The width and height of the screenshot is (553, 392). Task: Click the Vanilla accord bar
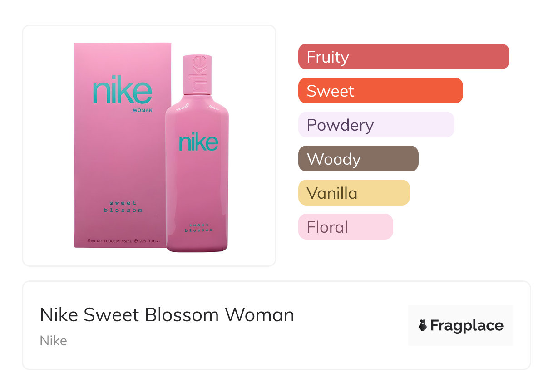pos(354,193)
